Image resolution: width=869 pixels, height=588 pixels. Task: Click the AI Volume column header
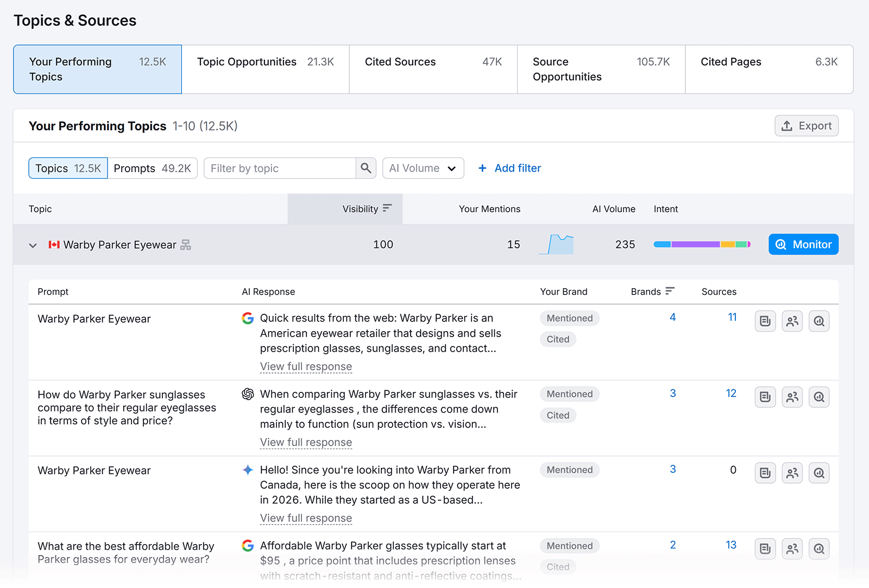point(614,209)
